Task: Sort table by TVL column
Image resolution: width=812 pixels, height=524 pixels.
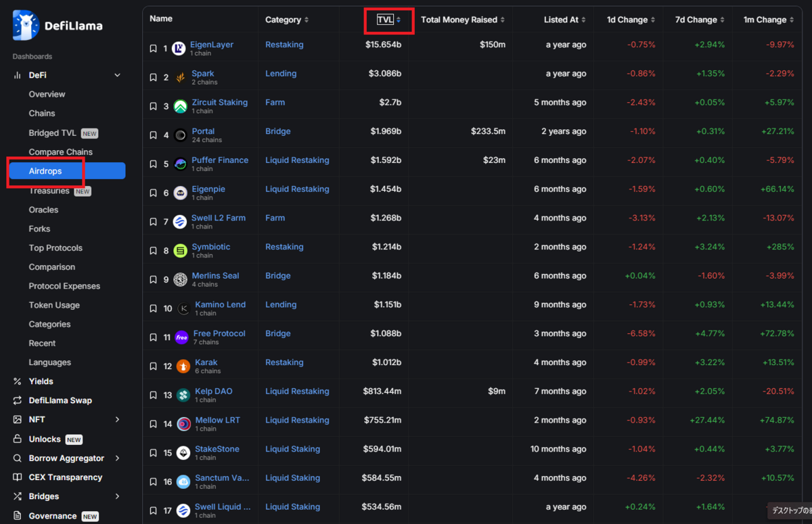Action: (x=389, y=20)
